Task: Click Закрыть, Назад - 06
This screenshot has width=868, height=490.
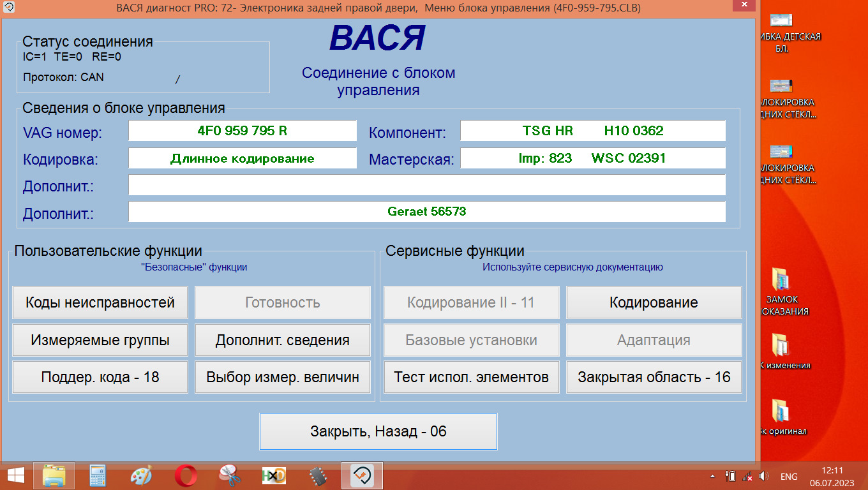Action: (x=378, y=431)
